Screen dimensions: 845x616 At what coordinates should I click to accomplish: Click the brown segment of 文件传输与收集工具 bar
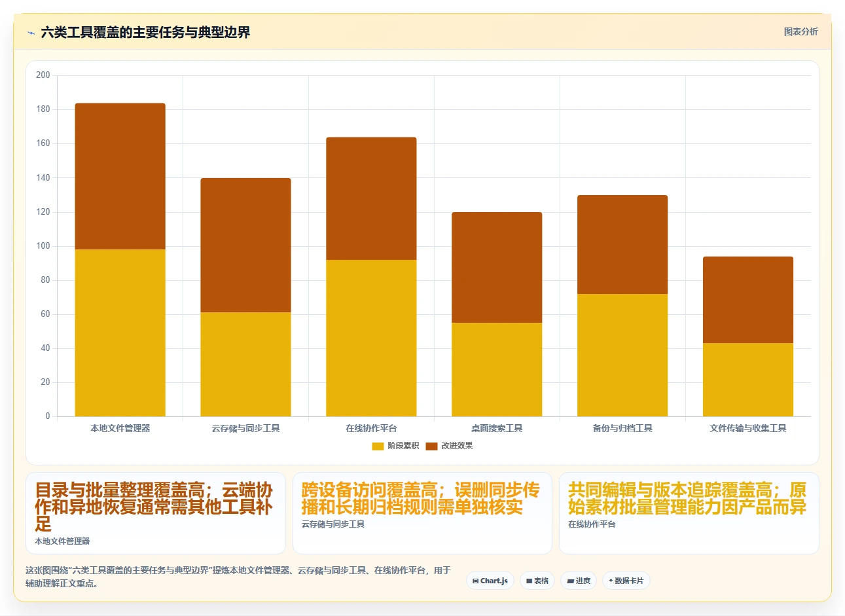pyautogui.click(x=748, y=300)
